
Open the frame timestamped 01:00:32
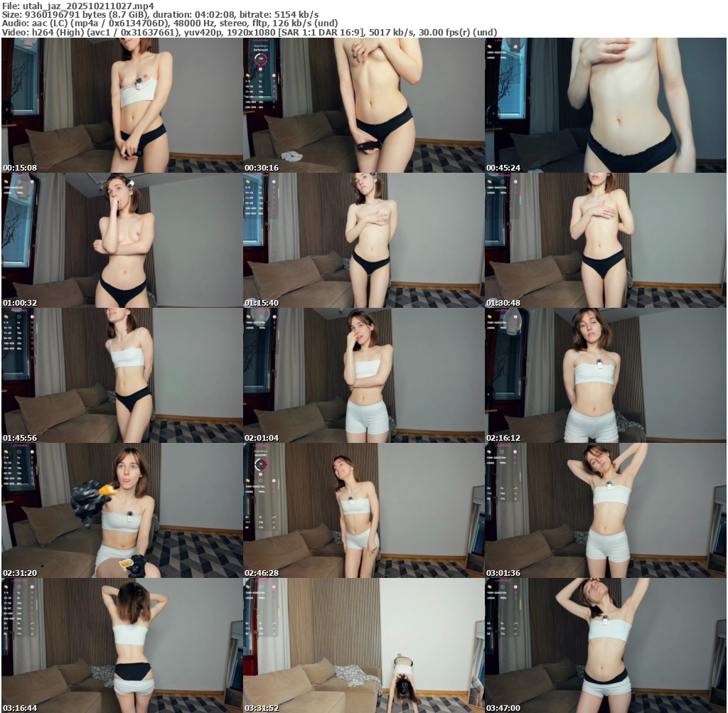tap(122, 240)
